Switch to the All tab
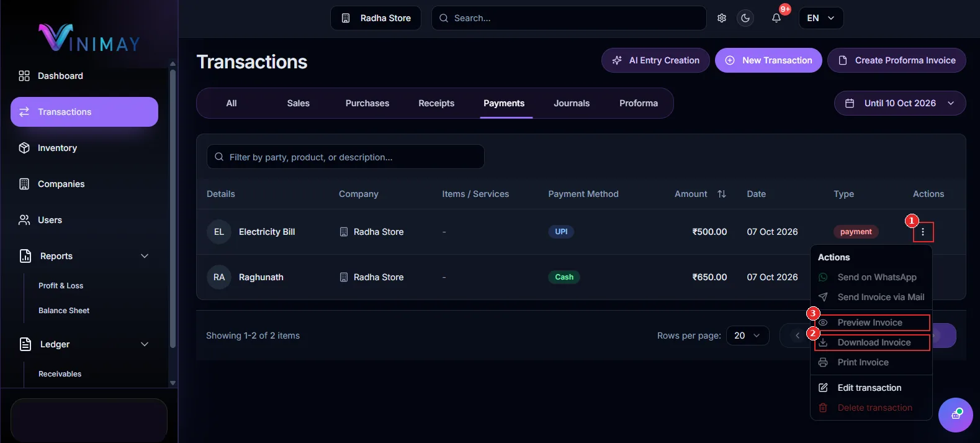Screen dimensions: 980x443 [232, 103]
